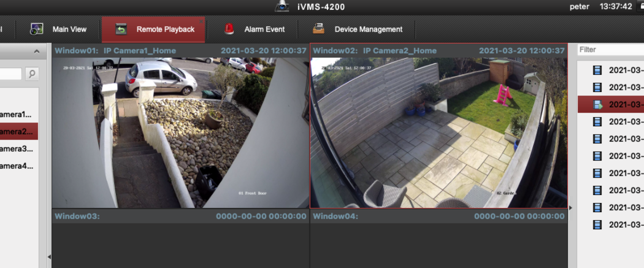Open the Alarm Event tab

264,29
